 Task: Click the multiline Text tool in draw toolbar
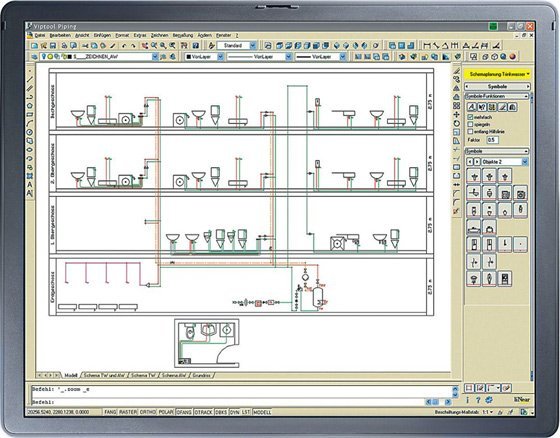point(30,193)
